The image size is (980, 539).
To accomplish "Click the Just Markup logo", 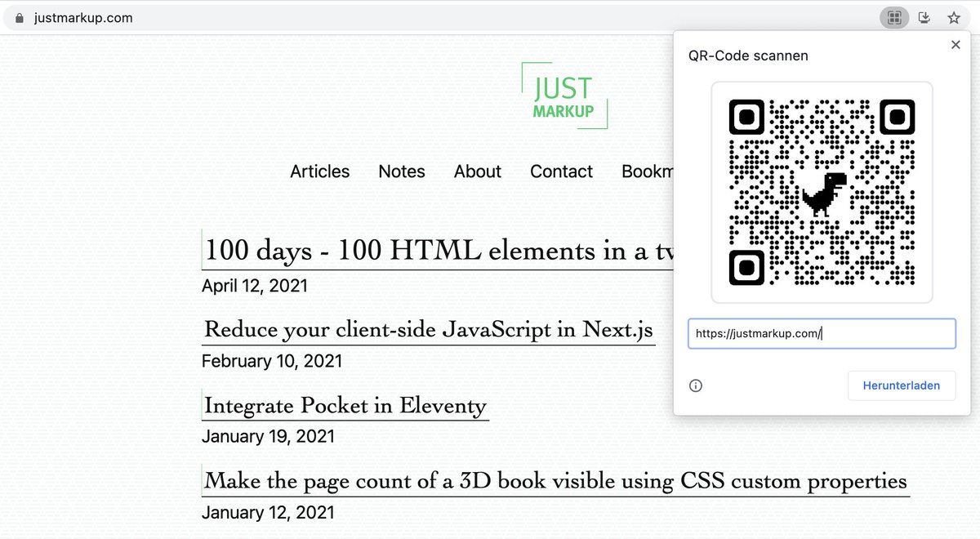I will pos(564,96).
